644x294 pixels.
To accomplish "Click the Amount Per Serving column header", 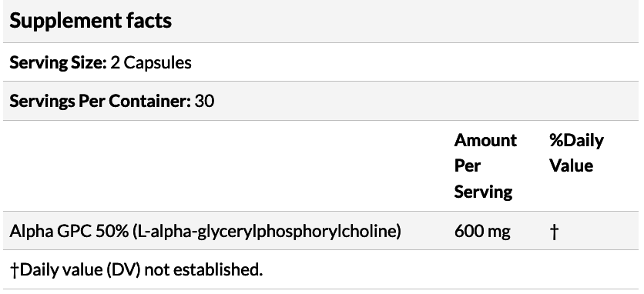I will coord(485,166).
